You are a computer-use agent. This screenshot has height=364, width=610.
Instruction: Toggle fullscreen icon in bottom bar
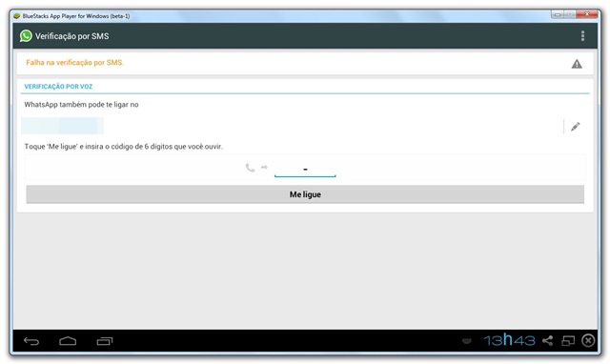pos(568,341)
